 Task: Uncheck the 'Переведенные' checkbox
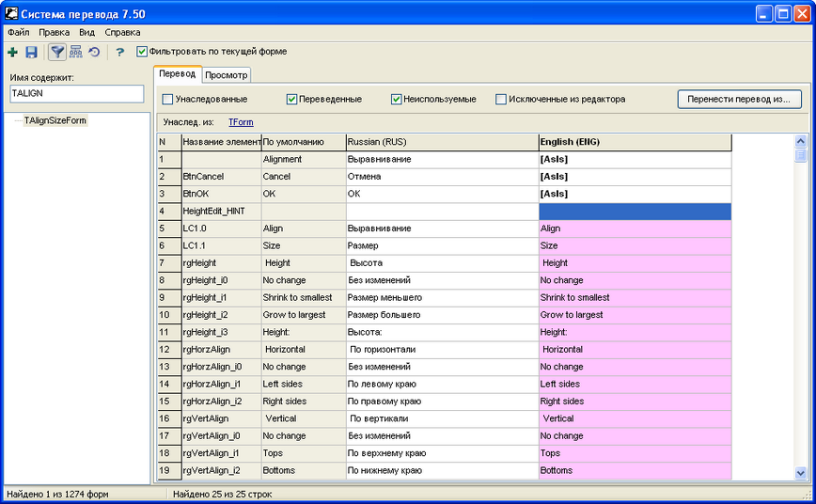coord(291,99)
